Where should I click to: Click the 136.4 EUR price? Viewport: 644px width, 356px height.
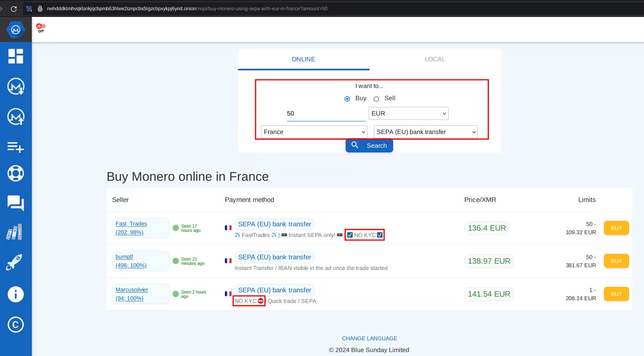pyautogui.click(x=487, y=228)
